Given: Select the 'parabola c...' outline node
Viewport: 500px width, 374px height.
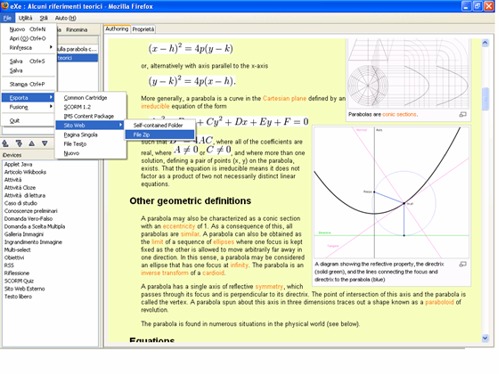Looking at the screenshot, I should tap(77, 49).
